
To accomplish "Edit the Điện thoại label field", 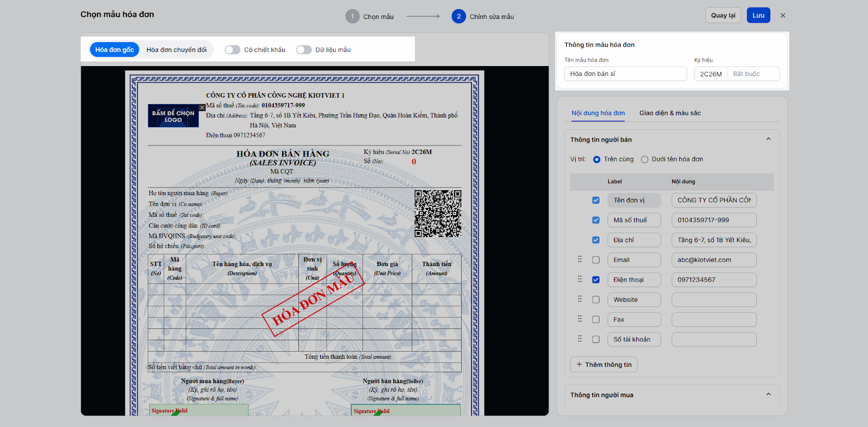I will tap(634, 280).
